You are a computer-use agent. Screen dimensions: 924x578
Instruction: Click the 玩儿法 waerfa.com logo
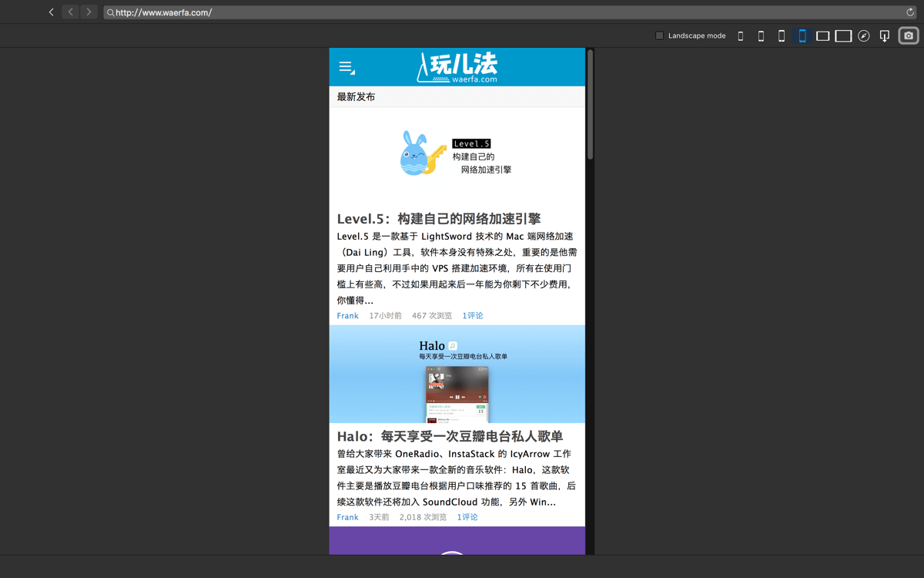(x=457, y=67)
